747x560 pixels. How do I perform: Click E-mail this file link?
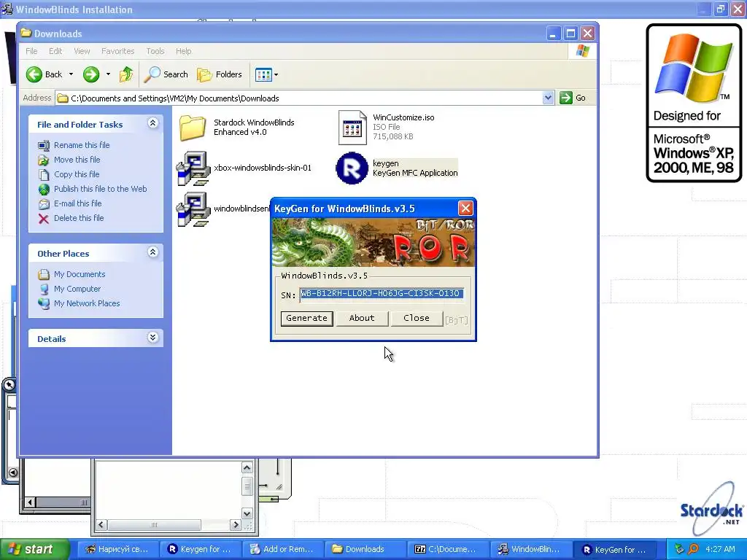coord(77,203)
